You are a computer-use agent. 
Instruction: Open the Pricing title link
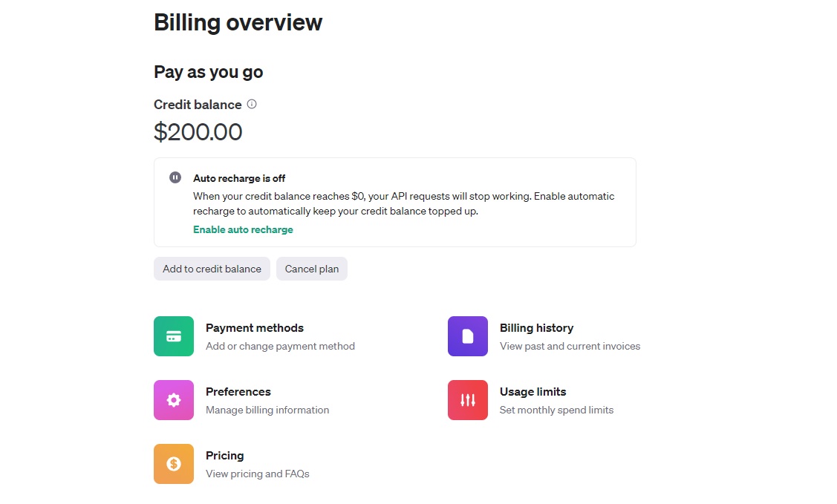225,455
